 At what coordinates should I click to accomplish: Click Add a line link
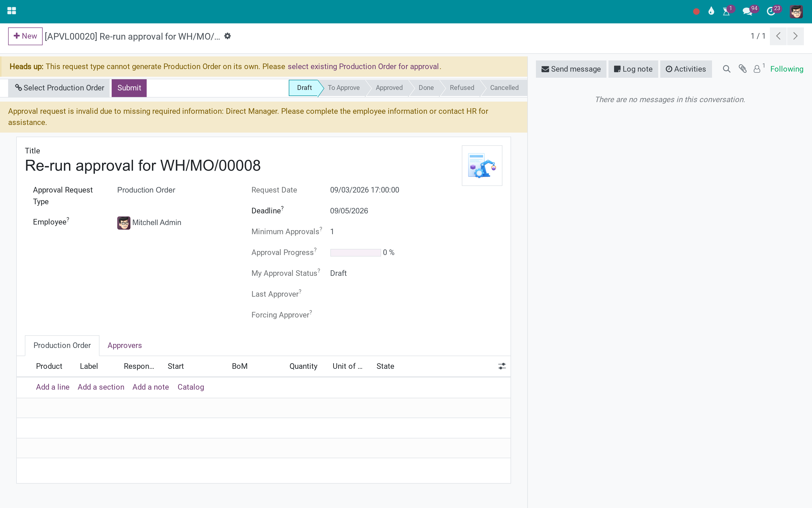click(53, 387)
